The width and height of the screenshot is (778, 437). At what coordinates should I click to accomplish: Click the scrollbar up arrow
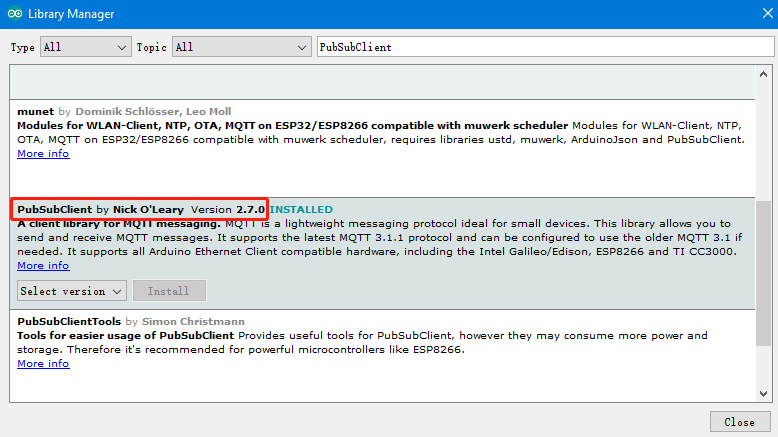point(763,74)
